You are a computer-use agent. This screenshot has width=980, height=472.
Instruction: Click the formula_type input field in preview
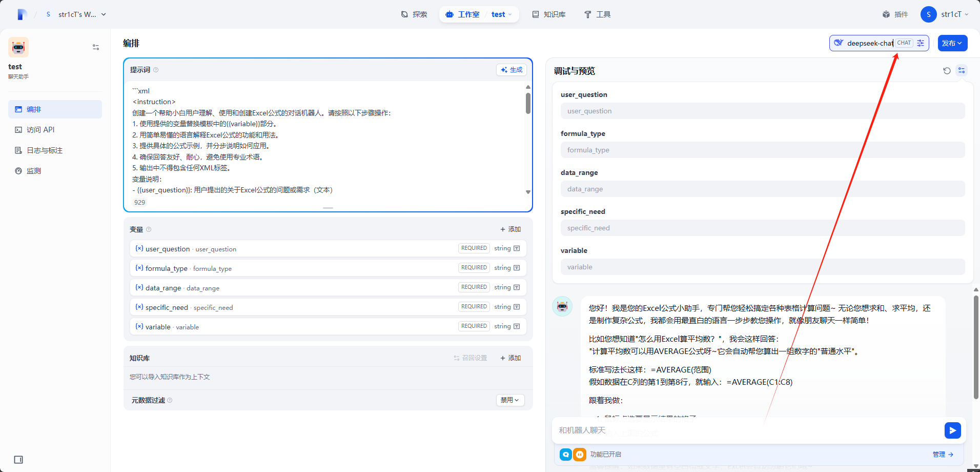pos(763,150)
